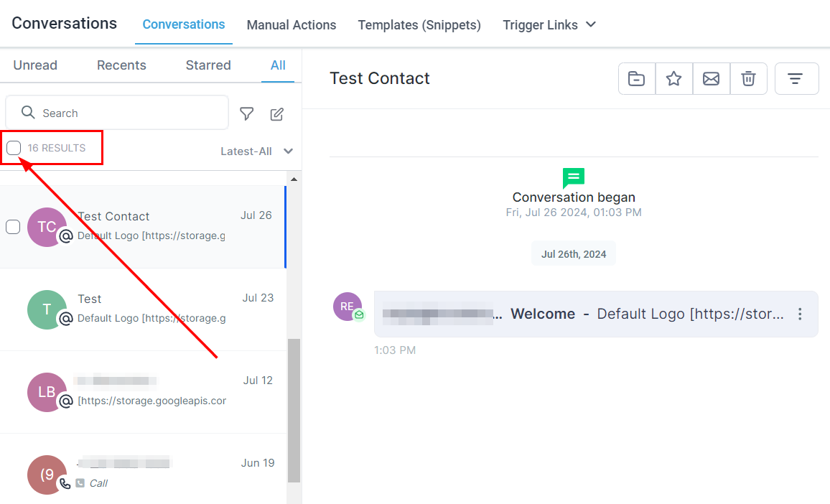Click email @ badge on Test Contact row
Screen dimensions: 830x504
[x=65, y=235]
